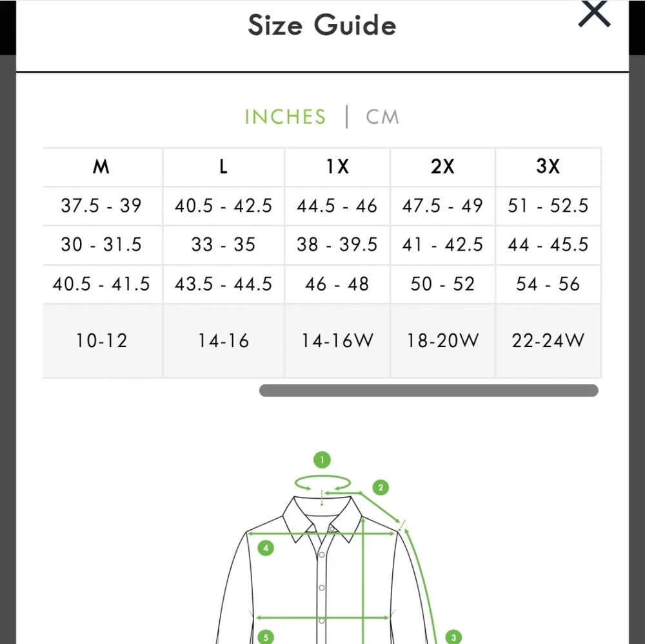Select the 1X size column header
The image size is (645, 644).
[x=337, y=167]
